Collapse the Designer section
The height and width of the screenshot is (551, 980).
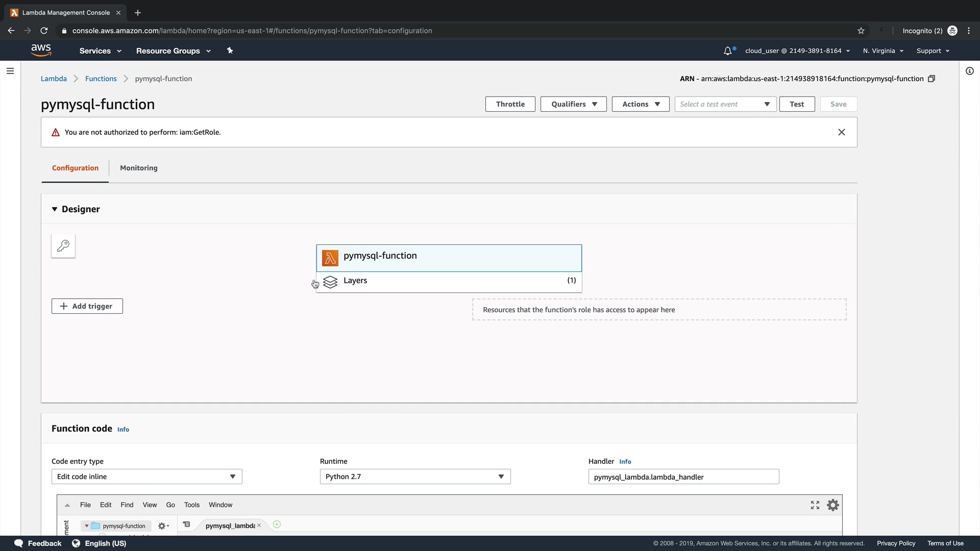click(x=55, y=209)
